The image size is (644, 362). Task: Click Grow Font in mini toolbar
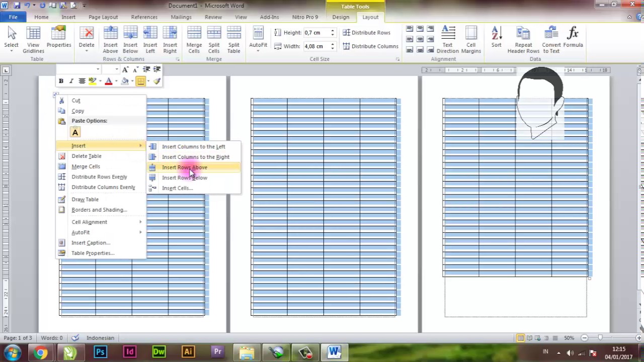[125, 69]
